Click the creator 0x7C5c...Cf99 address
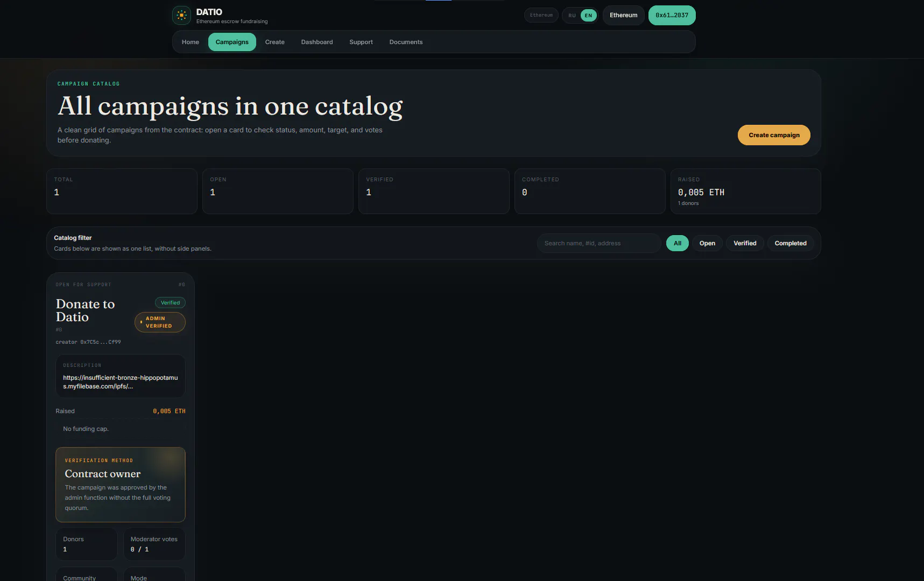This screenshot has height=581, width=924. (x=88, y=342)
